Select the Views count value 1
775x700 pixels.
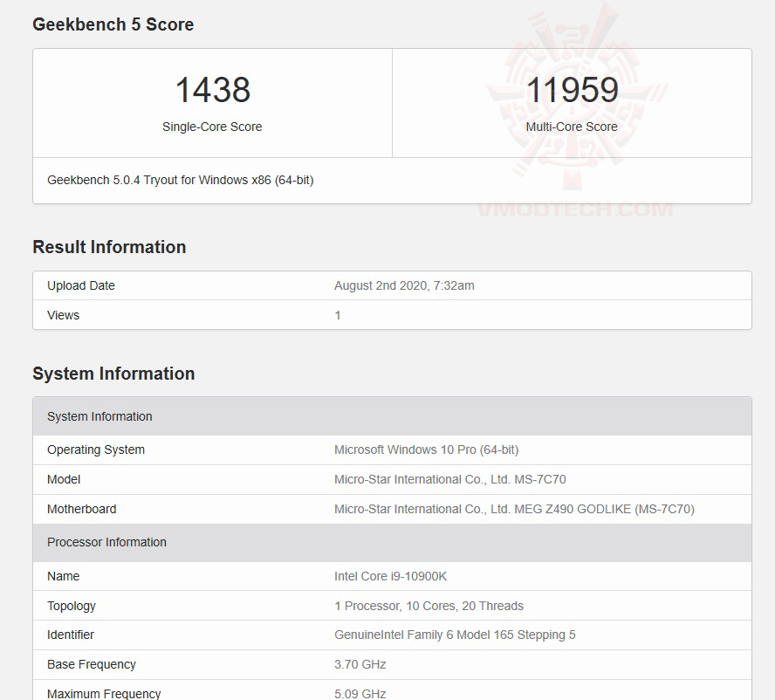coord(338,315)
